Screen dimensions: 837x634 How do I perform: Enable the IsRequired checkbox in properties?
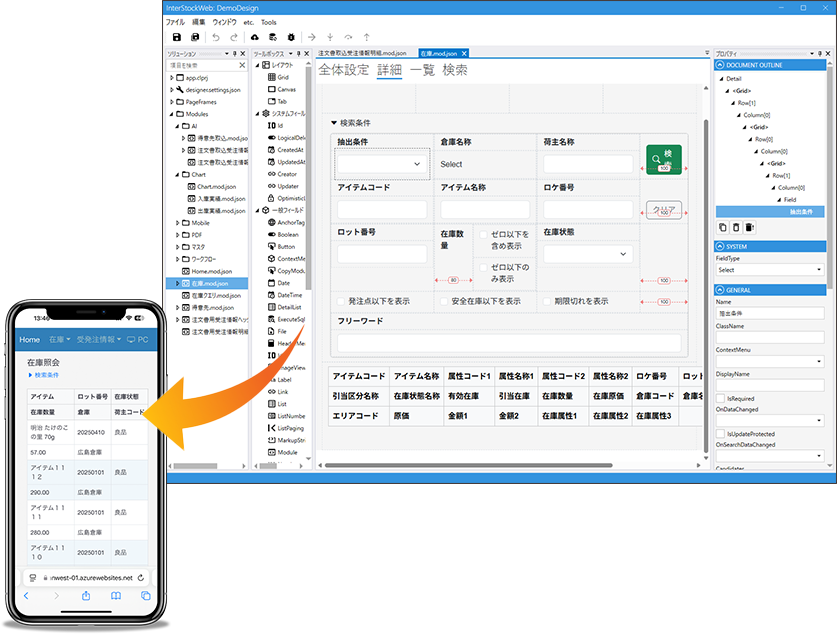721,397
